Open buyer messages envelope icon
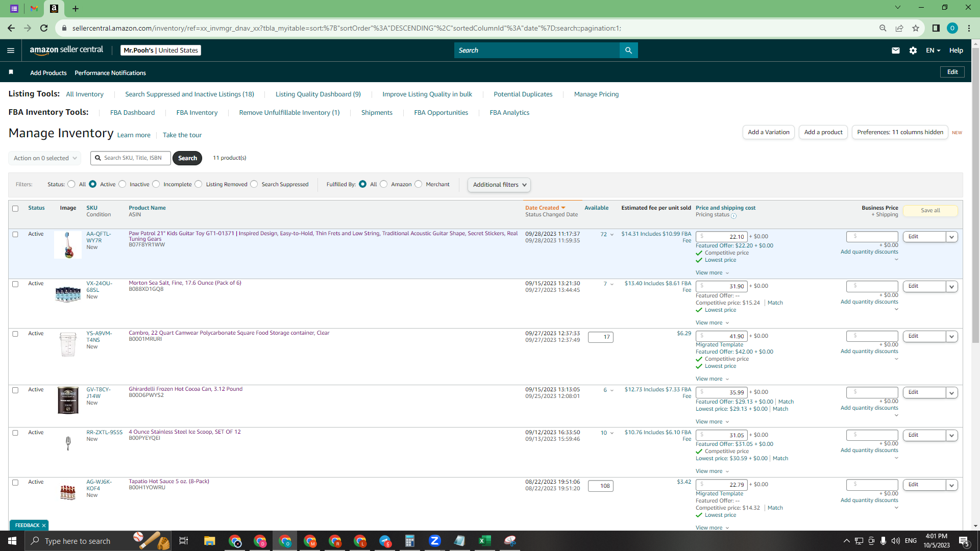 click(895, 50)
